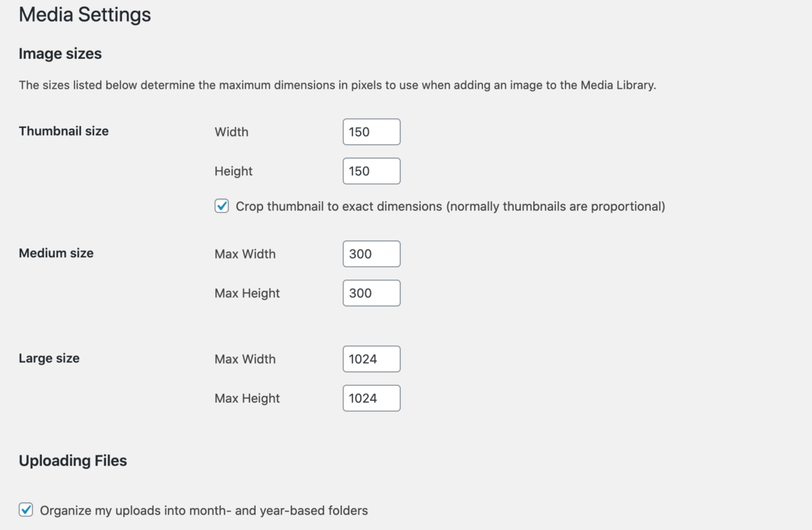Viewport: 812px width, 530px height.
Task: Click the Medium size Max Width field
Action: click(371, 253)
